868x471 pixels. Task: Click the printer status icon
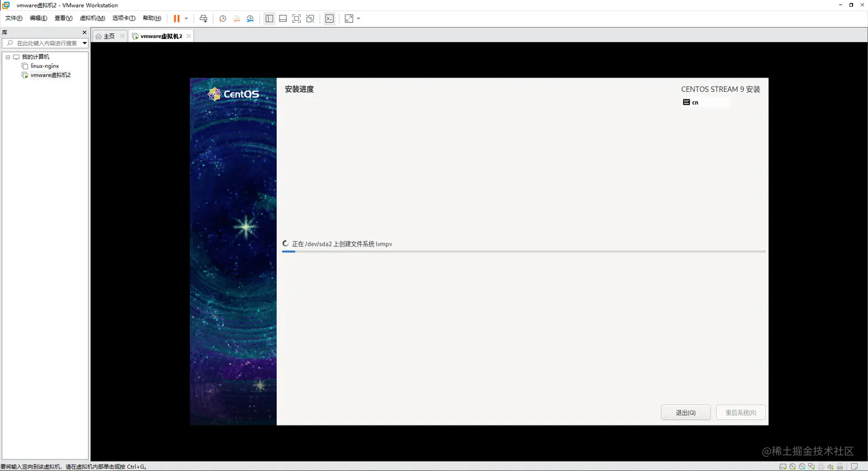[821, 466]
